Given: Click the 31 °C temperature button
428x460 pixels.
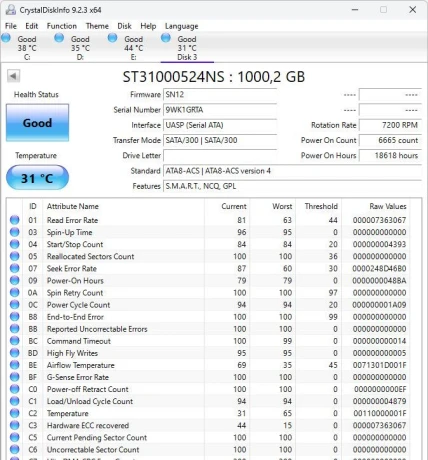Looking at the screenshot, I should [37, 178].
